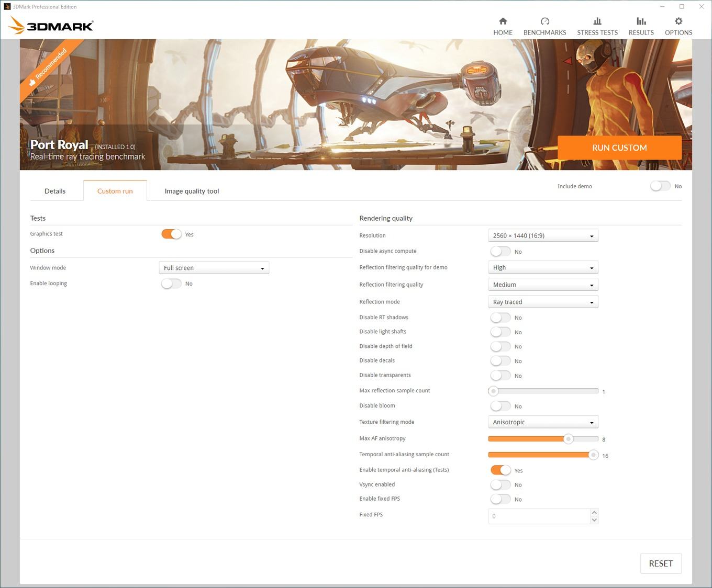Toggle Disable decals switch
Viewport: 712px width, 588px height.
click(x=500, y=360)
